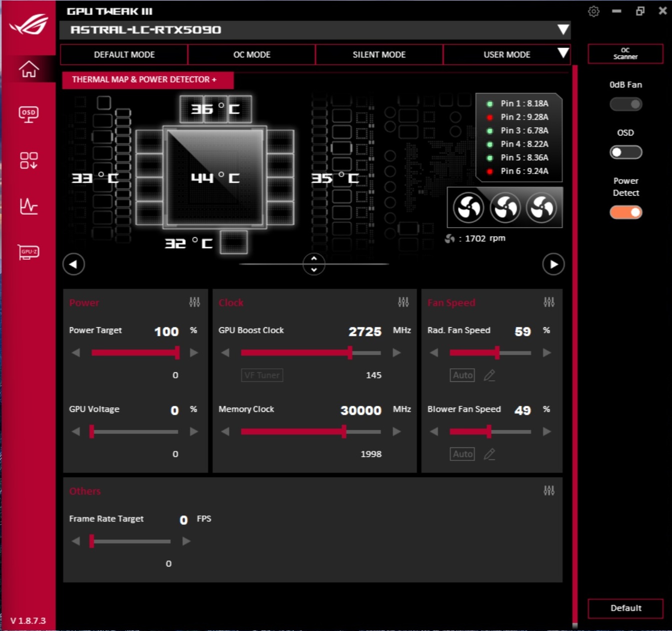Toggle Auto for Blower Fan Speed
The height and width of the screenshot is (631, 672).
(x=462, y=454)
